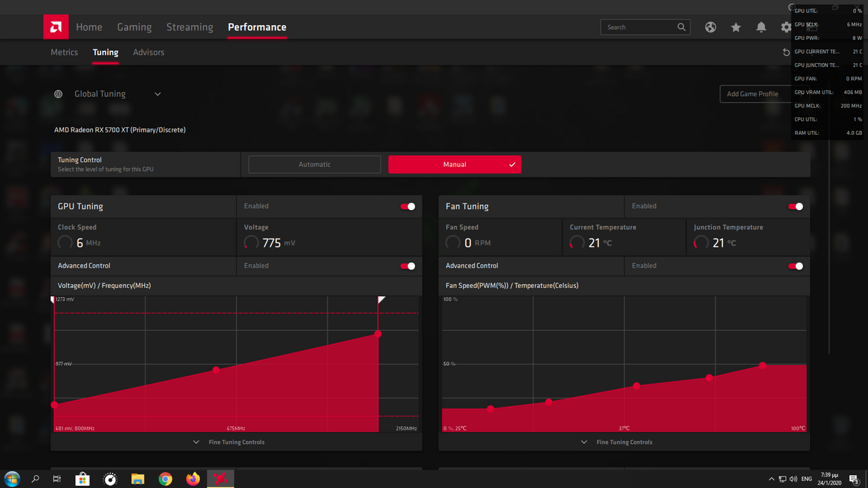Go to the Home tab
The image size is (868, 488).
(89, 27)
